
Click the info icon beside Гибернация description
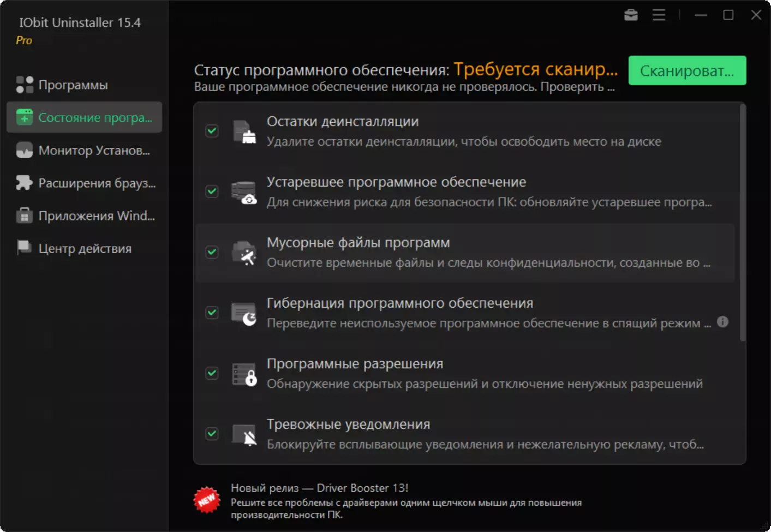[x=722, y=322]
